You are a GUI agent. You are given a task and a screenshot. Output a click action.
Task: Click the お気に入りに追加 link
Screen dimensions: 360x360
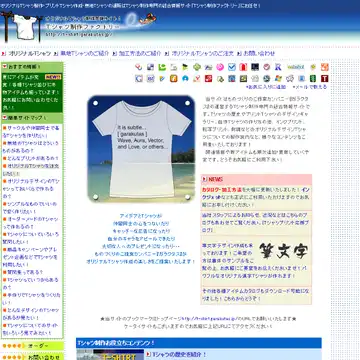click(x=267, y=87)
